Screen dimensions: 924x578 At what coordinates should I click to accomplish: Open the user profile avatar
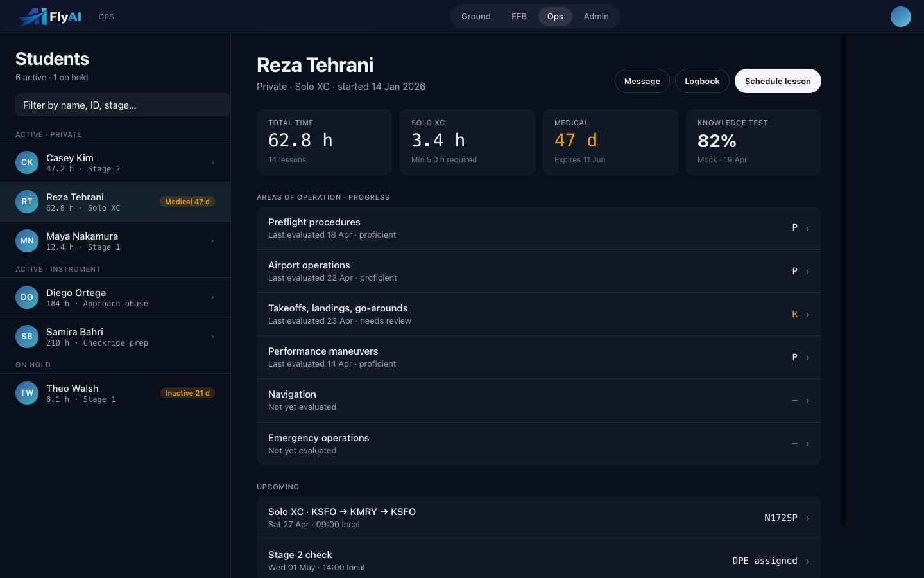901,17
